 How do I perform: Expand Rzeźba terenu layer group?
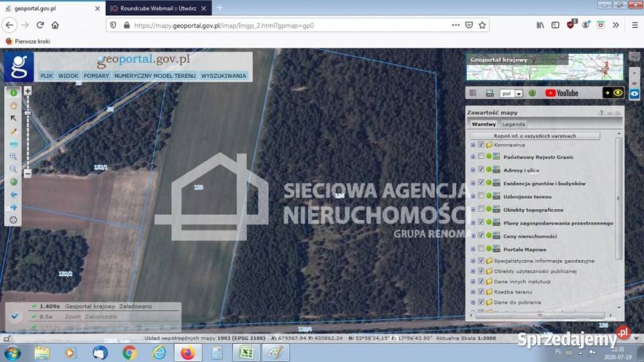tap(473, 292)
